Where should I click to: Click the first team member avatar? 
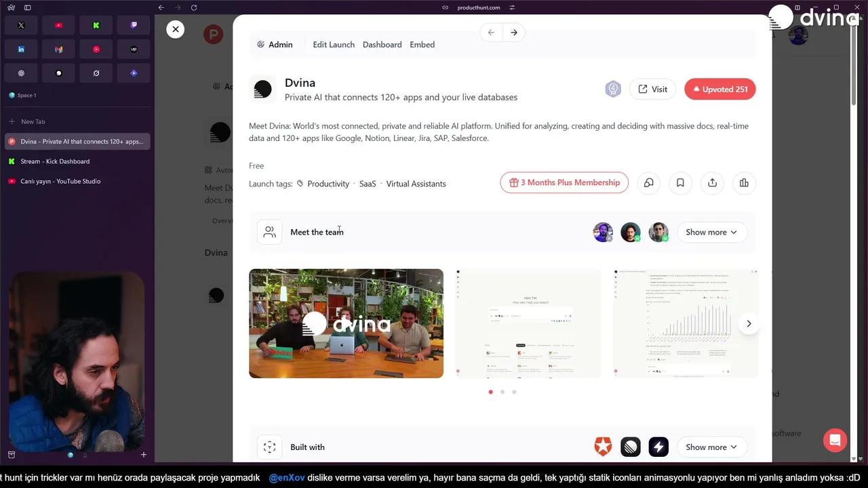[x=603, y=232]
